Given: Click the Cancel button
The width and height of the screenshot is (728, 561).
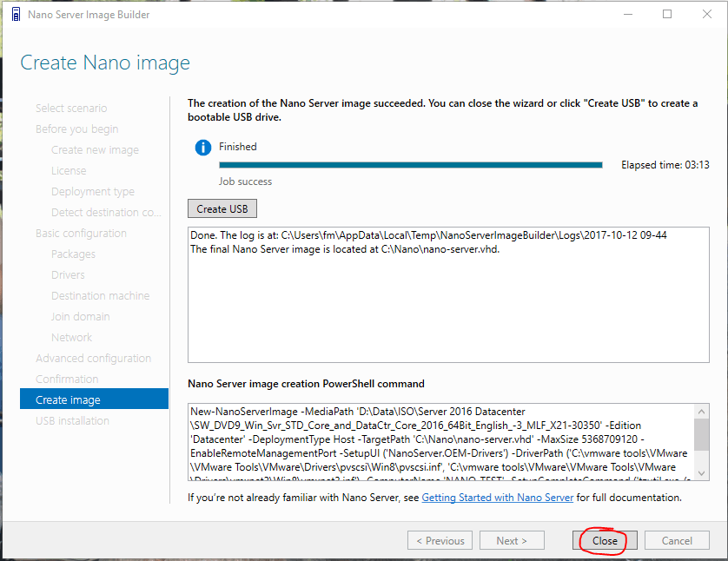Looking at the screenshot, I should 677,540.
